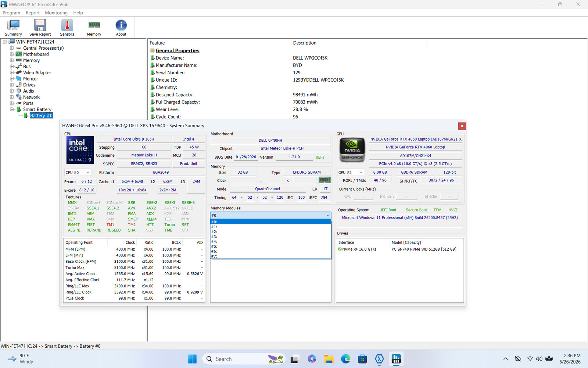Click the NVIDIA GeForce logo
The width and height of the screenshot is (588, 368).
tap(352, 150)
